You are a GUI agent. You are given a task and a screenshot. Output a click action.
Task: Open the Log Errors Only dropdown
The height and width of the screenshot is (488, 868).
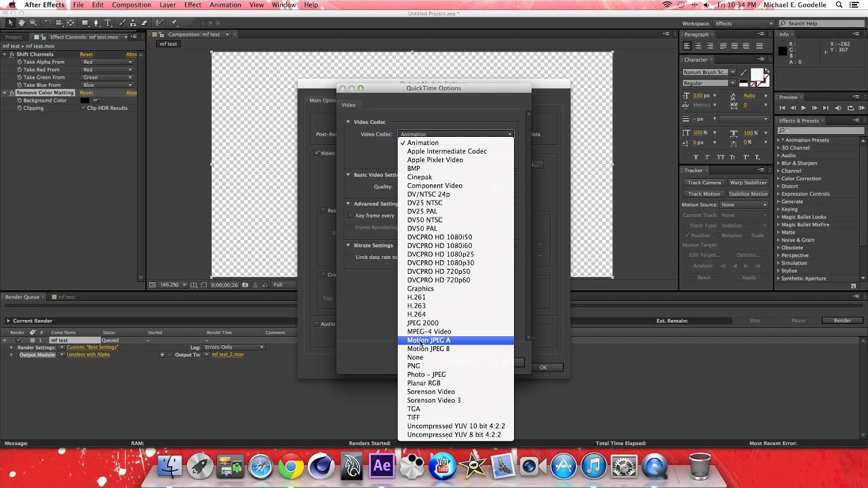tap(233, 347)
